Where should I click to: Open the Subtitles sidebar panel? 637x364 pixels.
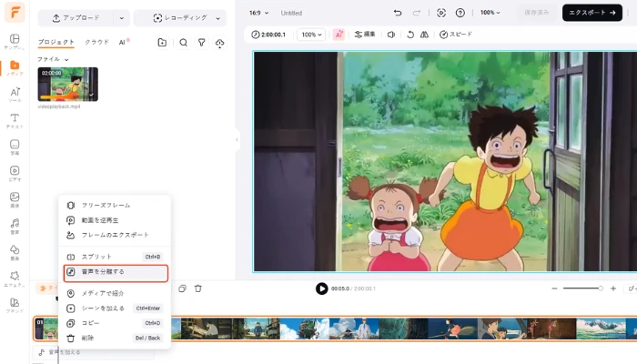(15, 147)
